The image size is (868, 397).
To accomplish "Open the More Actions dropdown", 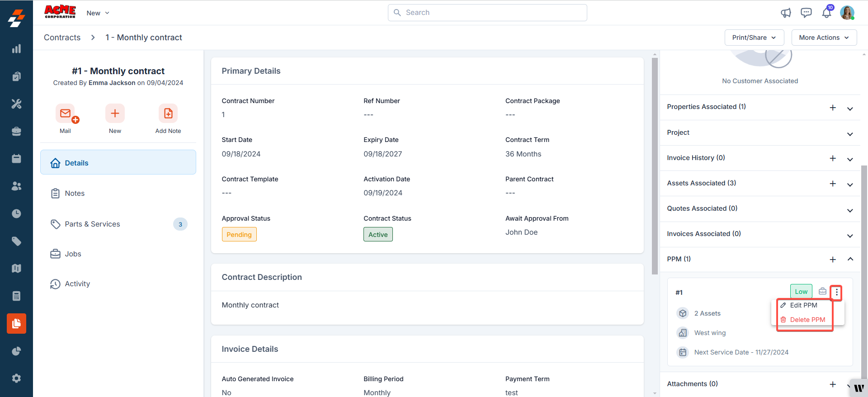I will point(824,38).
